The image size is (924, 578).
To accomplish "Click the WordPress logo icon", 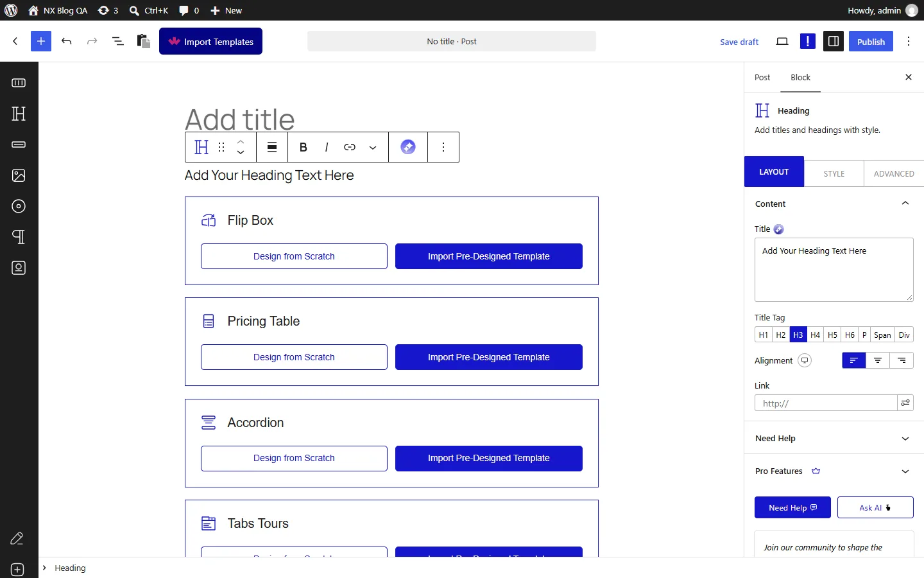I will (11, 10).
